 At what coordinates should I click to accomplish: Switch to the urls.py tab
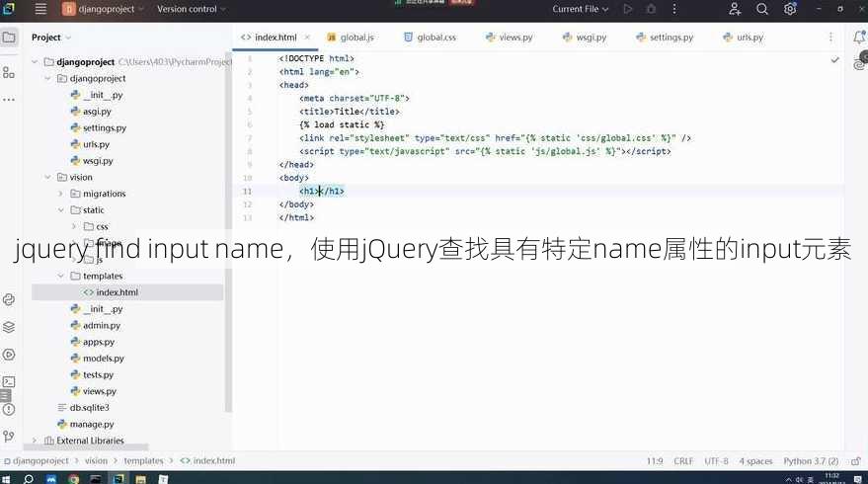pos(743,38)
